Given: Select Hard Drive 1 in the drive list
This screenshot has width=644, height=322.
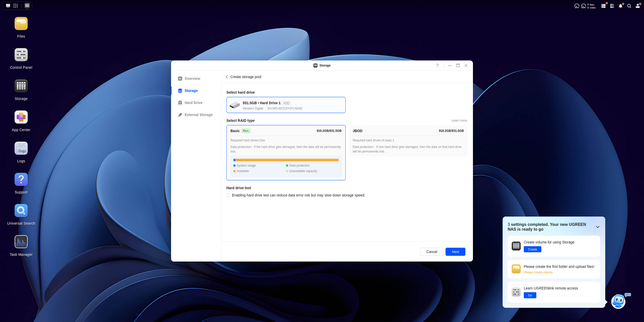Looking at the screenshot, I should tap(286, 105).
